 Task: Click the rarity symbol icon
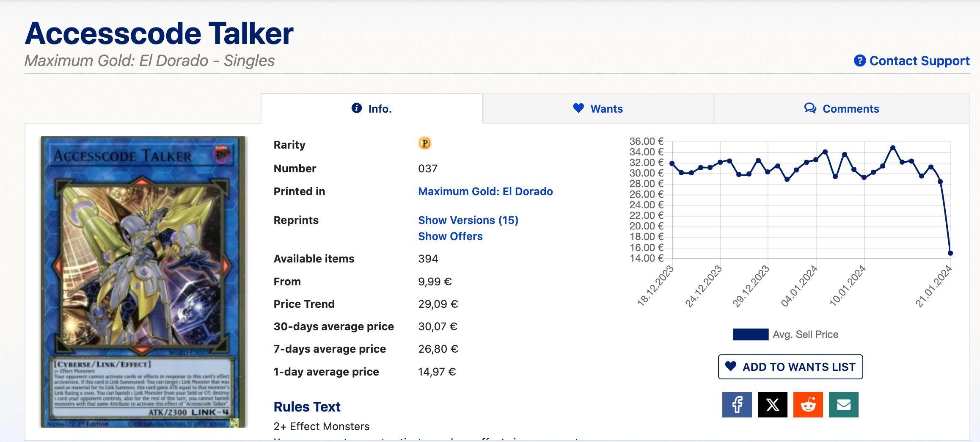point(424,144)
